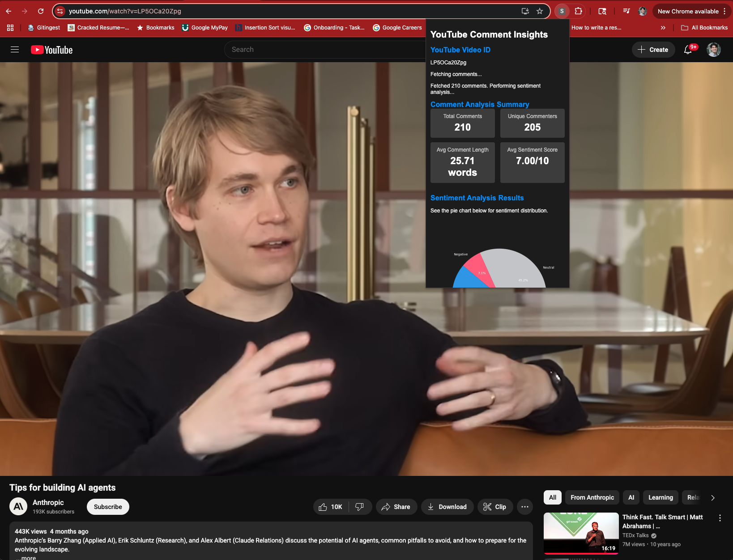Reload the current page
This screenshot has width=733, height=560.
pos(41,11)
